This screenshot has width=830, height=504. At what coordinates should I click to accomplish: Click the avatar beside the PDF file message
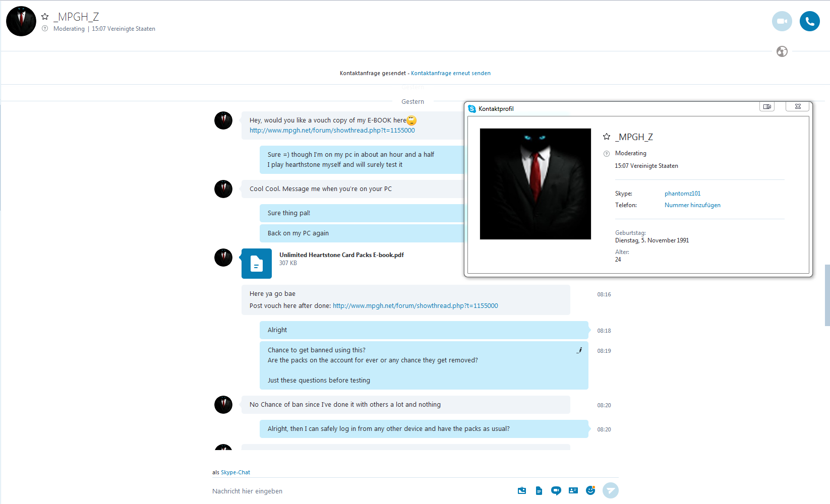point(223,258)
